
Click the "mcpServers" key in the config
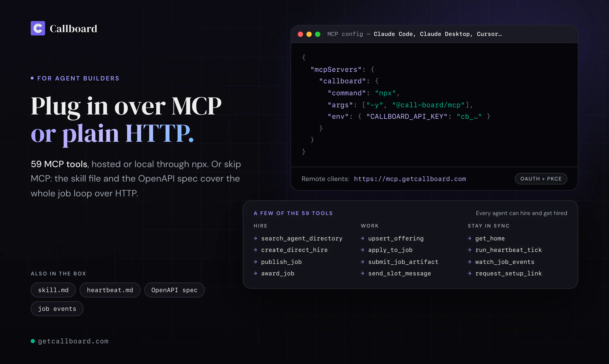tap(336, 70)
